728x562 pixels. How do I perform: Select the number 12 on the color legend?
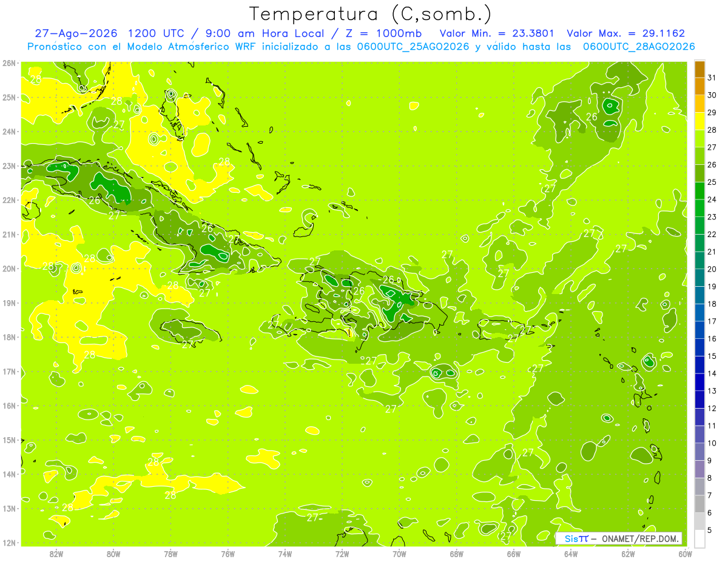(x=712, y=409)
